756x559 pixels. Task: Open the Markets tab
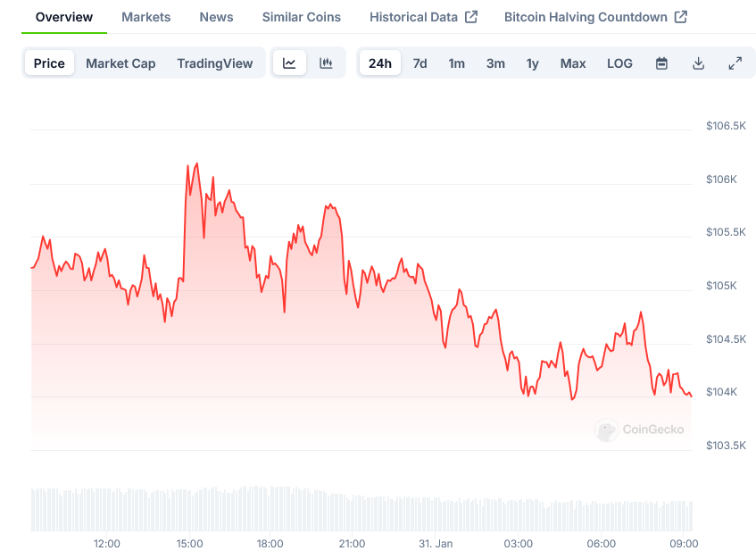click(x=145, y=17)
